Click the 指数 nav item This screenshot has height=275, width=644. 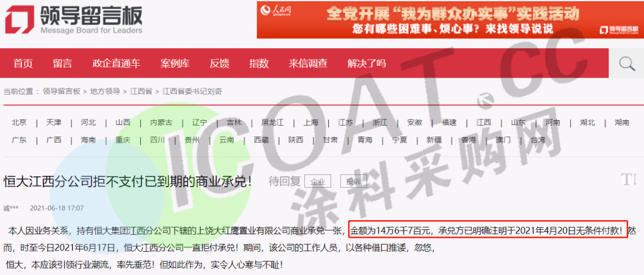tap(259, 63)
